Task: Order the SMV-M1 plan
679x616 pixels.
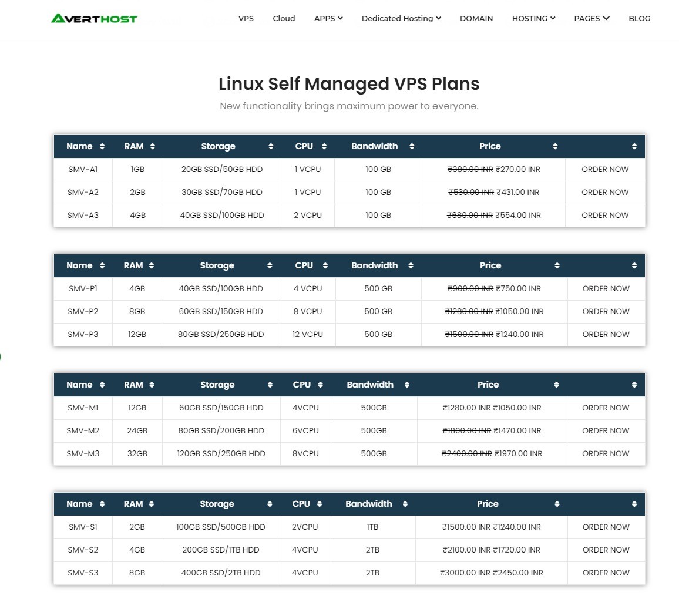Action: point(606,408)
